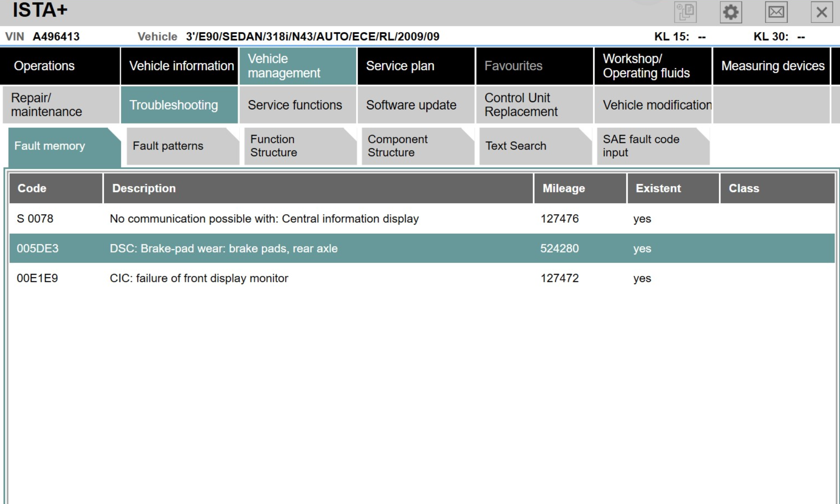
Task: Close ISTA+ with the X icon
Action: pos(822,12)
